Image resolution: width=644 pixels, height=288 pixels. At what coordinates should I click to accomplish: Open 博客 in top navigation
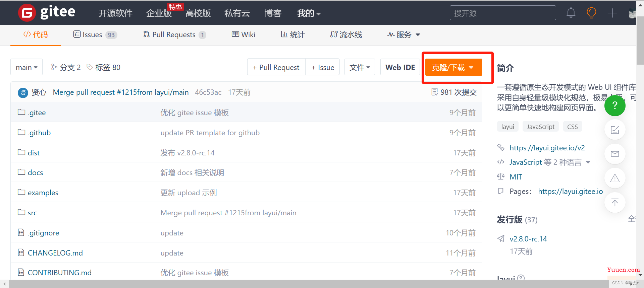pyautogui.click(x=273, y=13)
